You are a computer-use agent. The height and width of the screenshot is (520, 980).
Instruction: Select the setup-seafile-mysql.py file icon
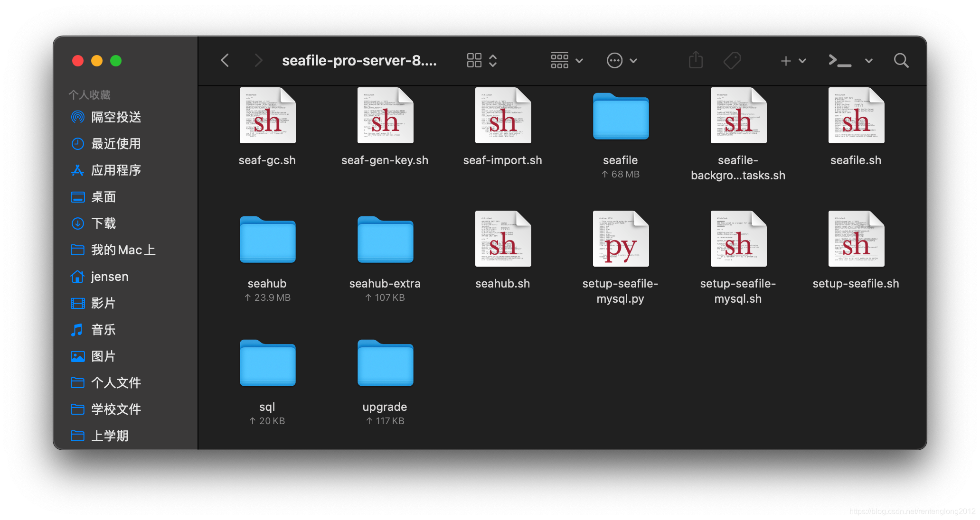(x=621, y=239)
